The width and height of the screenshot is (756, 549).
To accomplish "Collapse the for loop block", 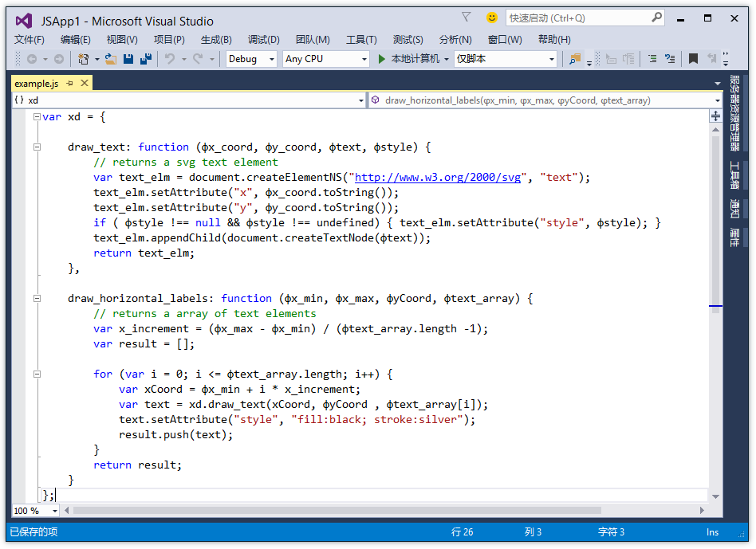I will (x=37, y=374).
